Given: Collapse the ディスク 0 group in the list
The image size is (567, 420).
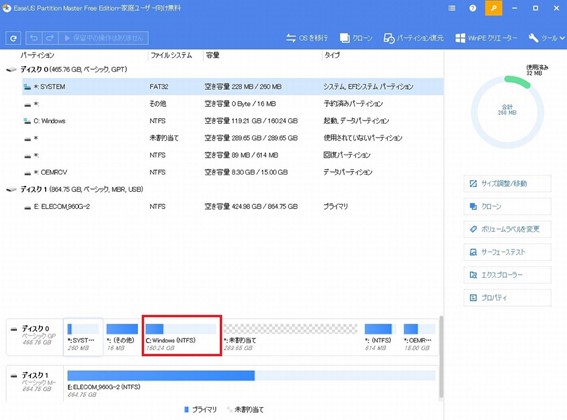Looking at the screenshot, I should (x=11, y=69).
